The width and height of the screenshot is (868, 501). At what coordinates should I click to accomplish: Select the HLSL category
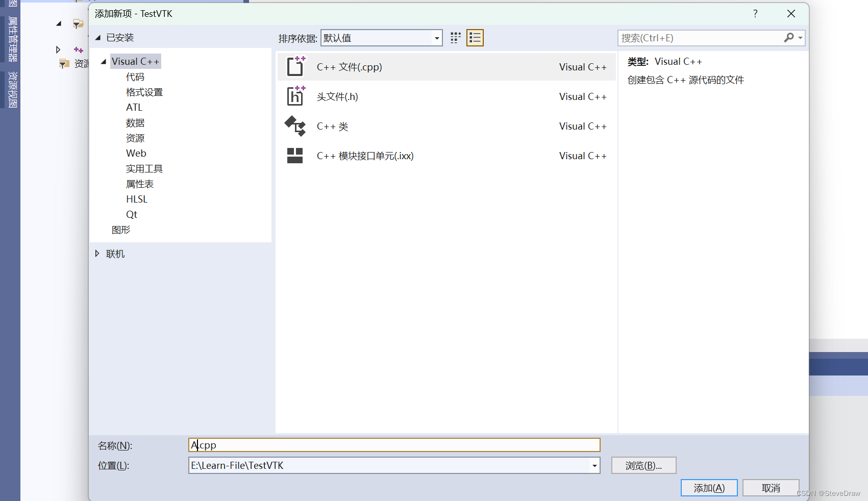tap(137, 199)
